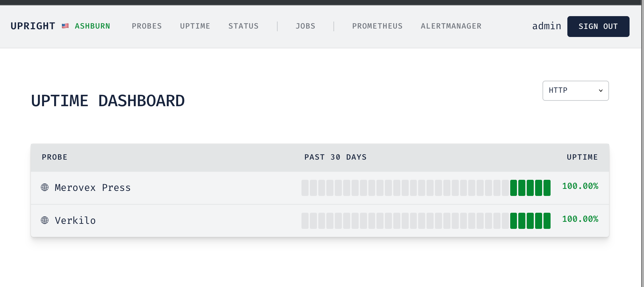Click the admin username label
The width and height of the screenshot is (644, 287).
(547, 26)
